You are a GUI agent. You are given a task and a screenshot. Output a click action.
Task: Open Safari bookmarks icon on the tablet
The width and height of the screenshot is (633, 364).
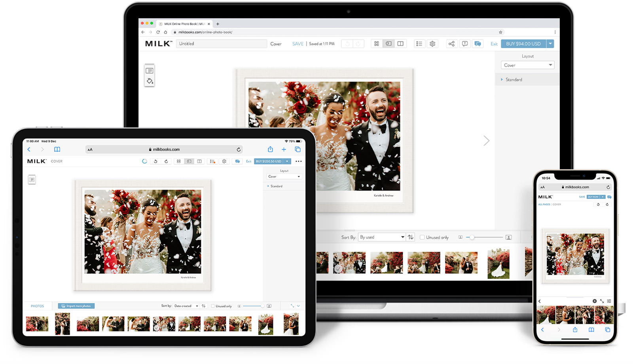[x=57, y=149]
